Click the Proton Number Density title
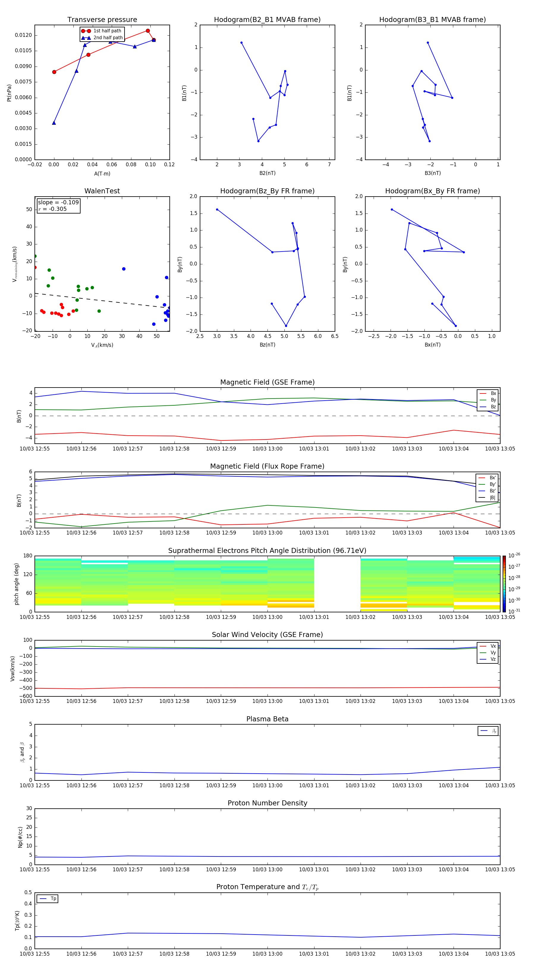 pyautogui.click(x=267, y=803)
